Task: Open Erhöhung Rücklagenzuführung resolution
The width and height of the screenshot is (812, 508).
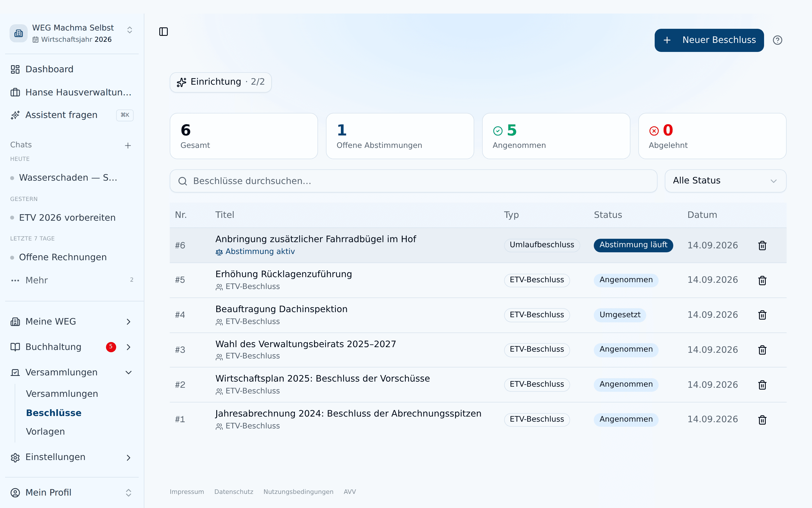Action: coord(284,274)
